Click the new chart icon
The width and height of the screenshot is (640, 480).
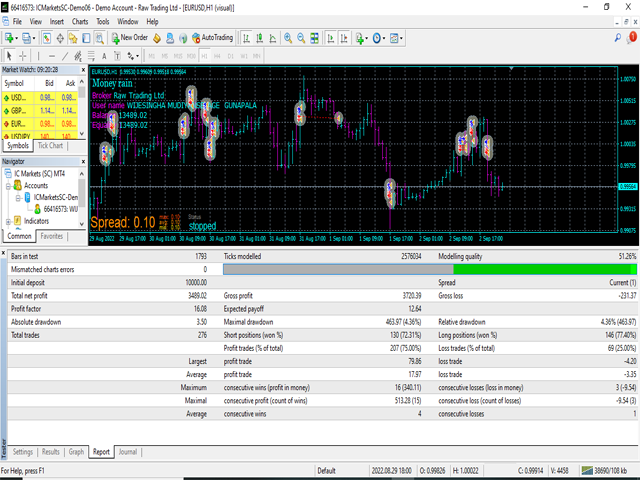pyautogui.click(x=10, y=38)
